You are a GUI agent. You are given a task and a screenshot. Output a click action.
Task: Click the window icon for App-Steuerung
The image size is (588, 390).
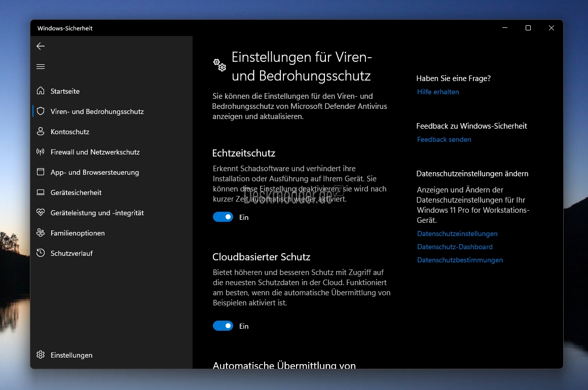[41, 172]
